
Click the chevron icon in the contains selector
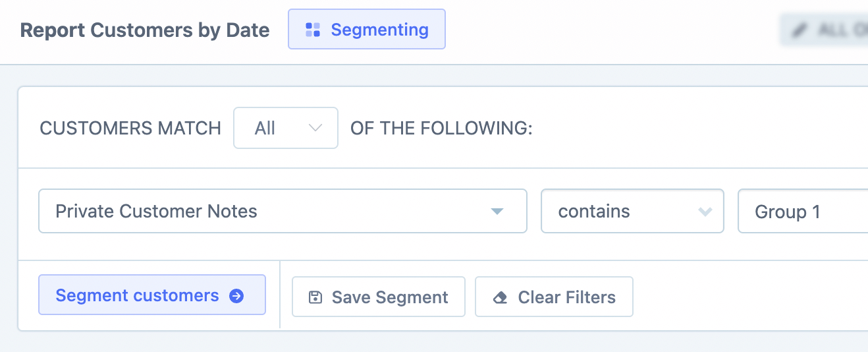coord(705,212)
